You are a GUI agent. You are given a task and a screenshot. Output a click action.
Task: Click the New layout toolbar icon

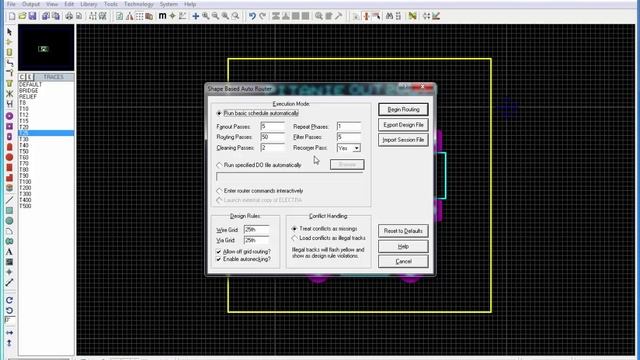pos(12,16)
